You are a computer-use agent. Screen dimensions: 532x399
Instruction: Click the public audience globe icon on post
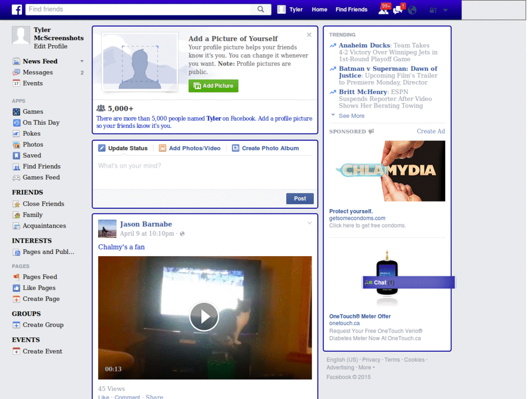pos(182,234)
